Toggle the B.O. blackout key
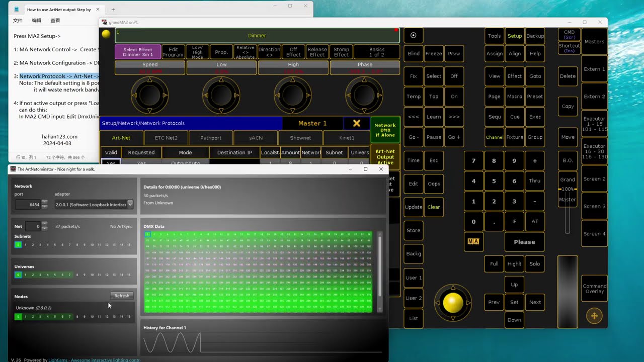644x362 pixels. pyautogui.click(x=568, y=160)
